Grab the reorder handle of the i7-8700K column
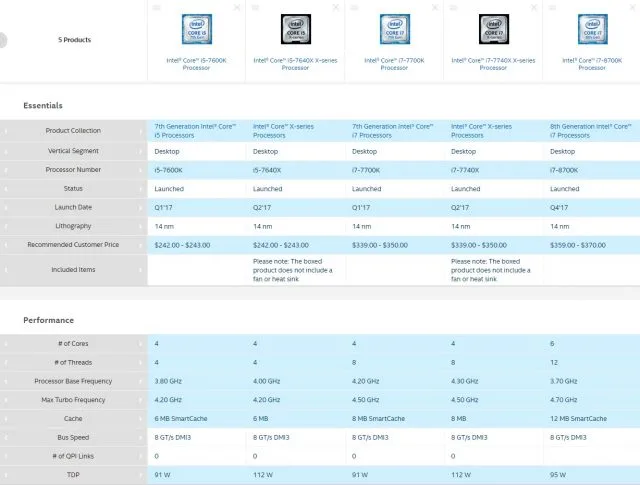The image size is (640, 485). pyautogui.click(x=552, y=8)
